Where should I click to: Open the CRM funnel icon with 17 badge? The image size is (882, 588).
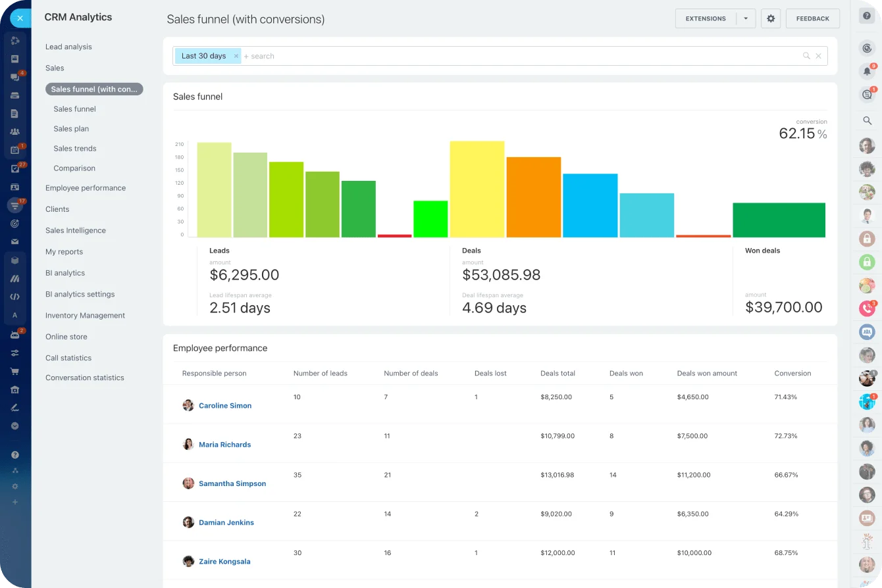[x=16, y=205]
